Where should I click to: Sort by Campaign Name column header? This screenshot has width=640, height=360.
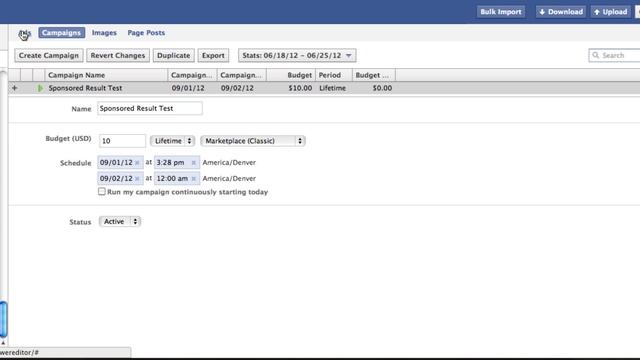click(106, 75)
